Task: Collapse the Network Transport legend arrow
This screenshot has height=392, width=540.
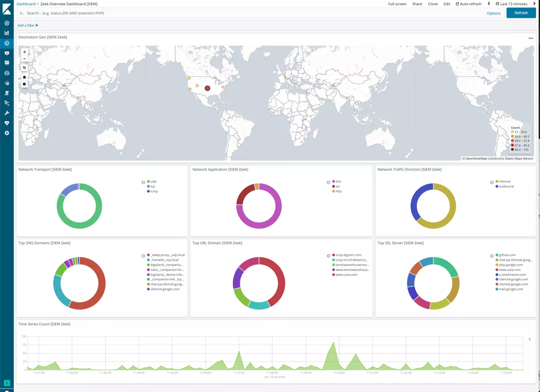Action: 143,182
